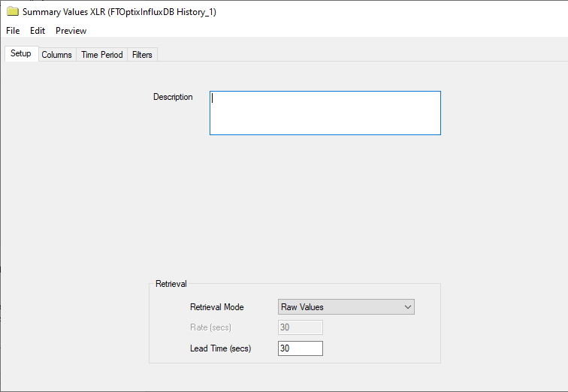The width and height of the screenshot is (568, 392).
Task: Click the disabled Rate (secs) field
Action: (301, 327)
